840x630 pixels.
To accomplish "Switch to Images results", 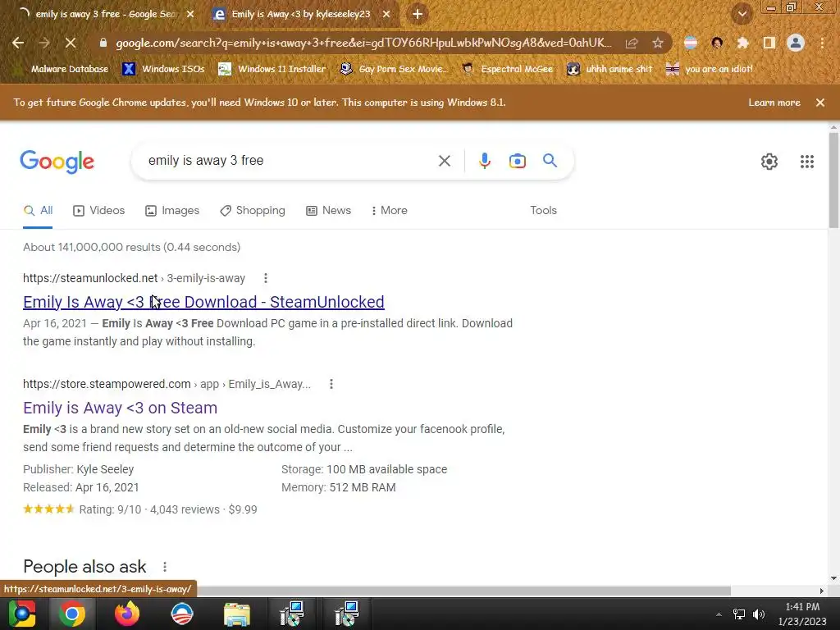I will click(172, 211).
